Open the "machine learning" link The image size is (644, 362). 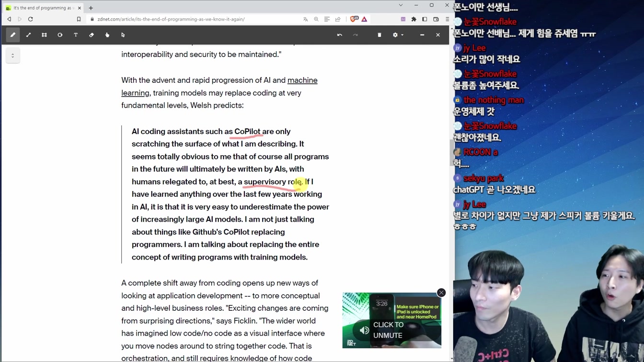pyautogui.click(x=219, y=87)
